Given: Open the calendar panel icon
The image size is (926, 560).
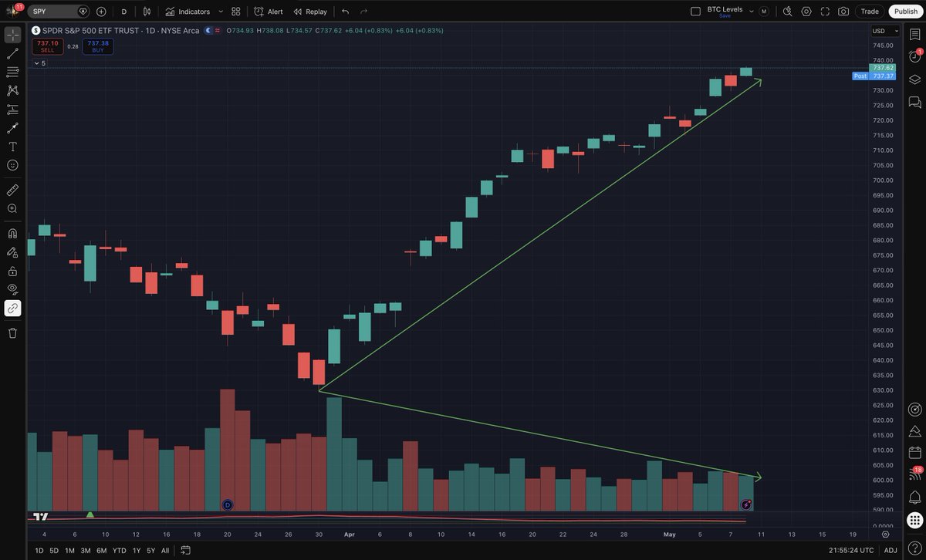Looking at the screenshot, I should pyautogui.click(x=915, y=452).
